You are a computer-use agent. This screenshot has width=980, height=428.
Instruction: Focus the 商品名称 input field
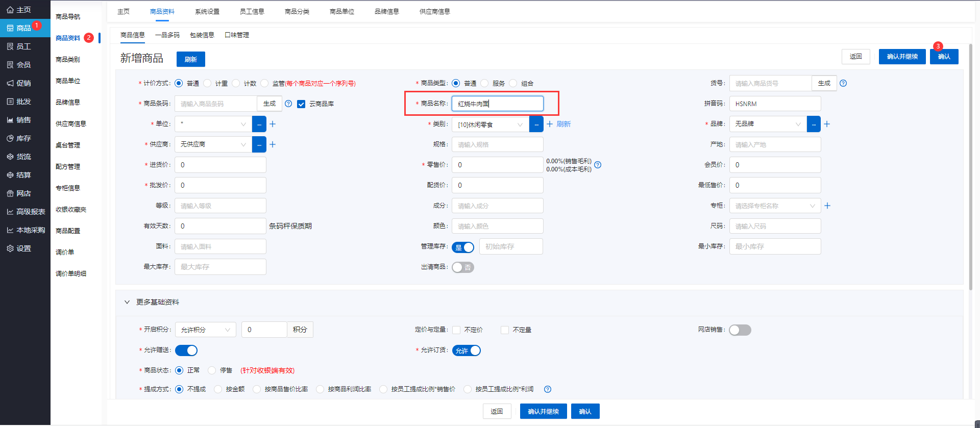498,104
